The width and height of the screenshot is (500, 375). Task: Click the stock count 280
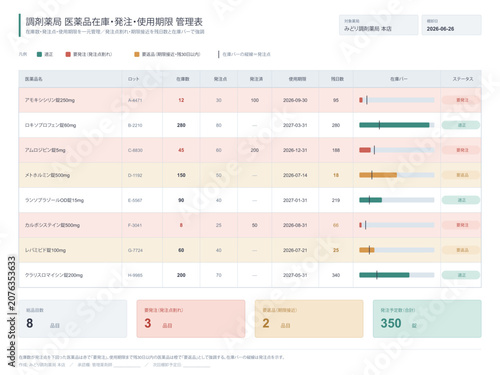[181, 125]
